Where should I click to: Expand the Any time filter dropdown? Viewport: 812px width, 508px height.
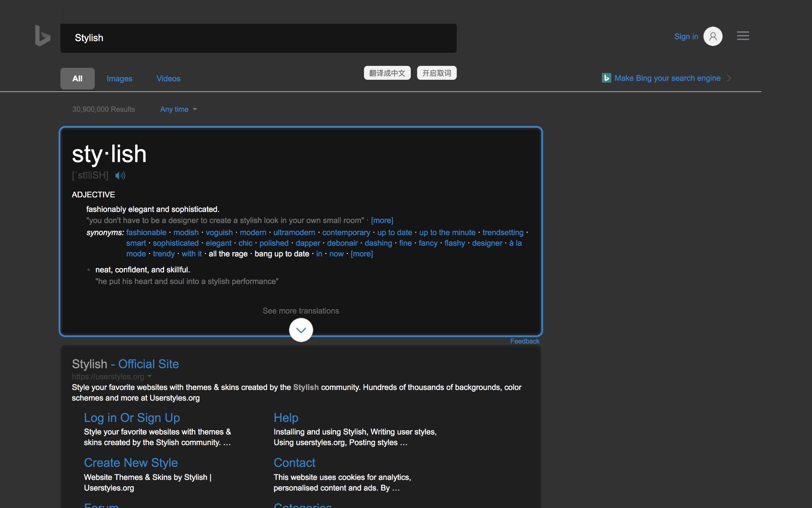(178, 109)
